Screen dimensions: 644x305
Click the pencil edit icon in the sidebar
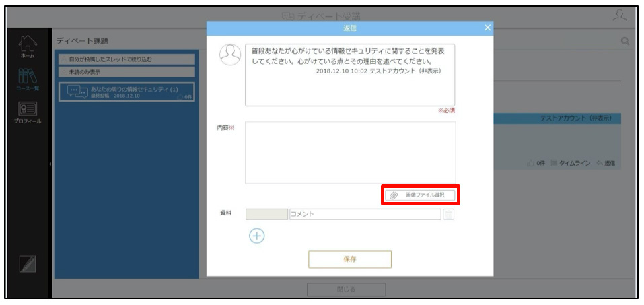coord(28,264)
